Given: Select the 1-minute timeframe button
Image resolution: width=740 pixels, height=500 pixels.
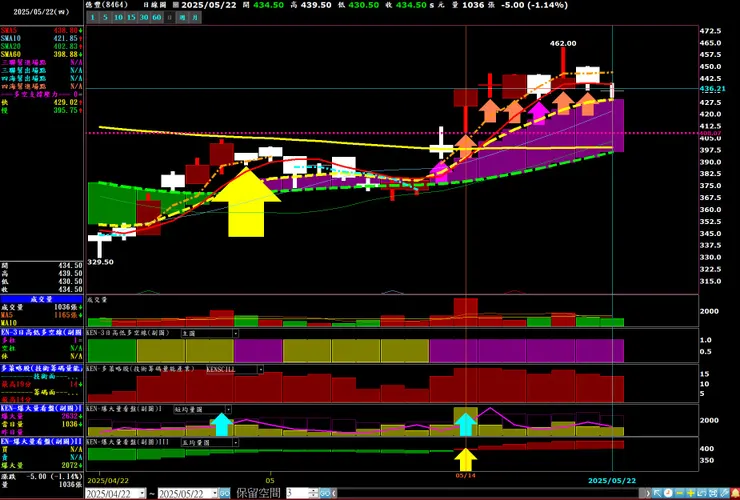Looking at the screenshot, I should [92, 17].
